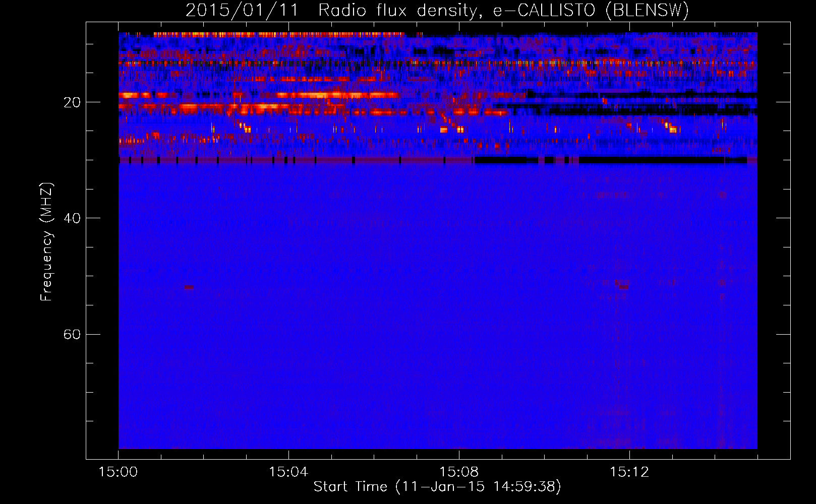Click the '15:04' time tick label

(x=288, y=472)
